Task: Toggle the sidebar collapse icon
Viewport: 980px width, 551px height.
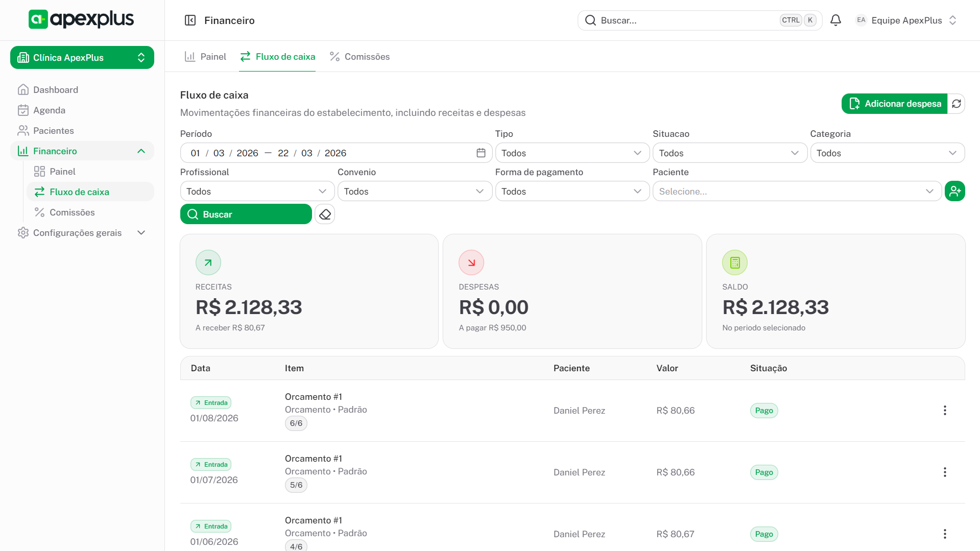Action: [x=190, y=20]
